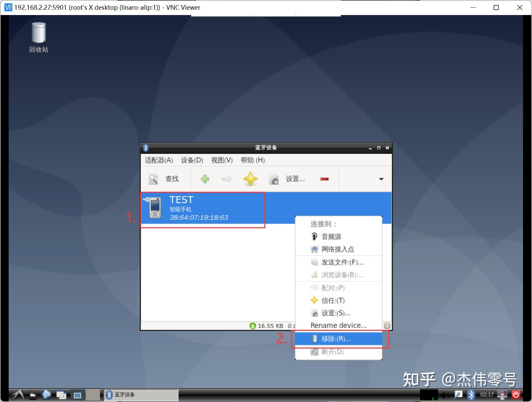Click the red minus remove icon in toolbar
The image size is (532, 402).
click(324, 179)
